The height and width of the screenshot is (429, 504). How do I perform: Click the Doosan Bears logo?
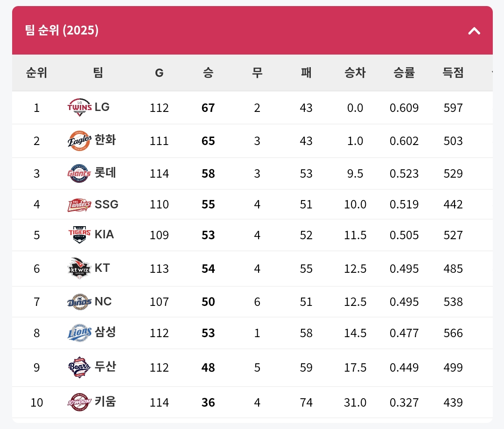(x=79, y=367)
